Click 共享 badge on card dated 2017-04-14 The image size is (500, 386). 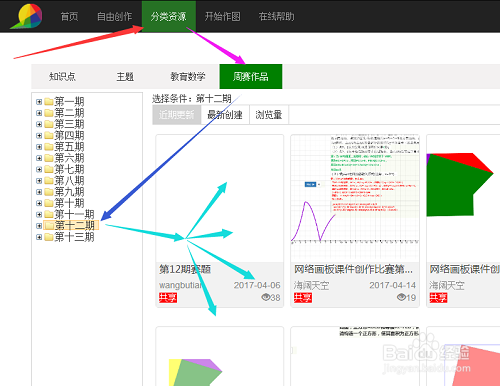pyautogui.click(x=303, y=298)
